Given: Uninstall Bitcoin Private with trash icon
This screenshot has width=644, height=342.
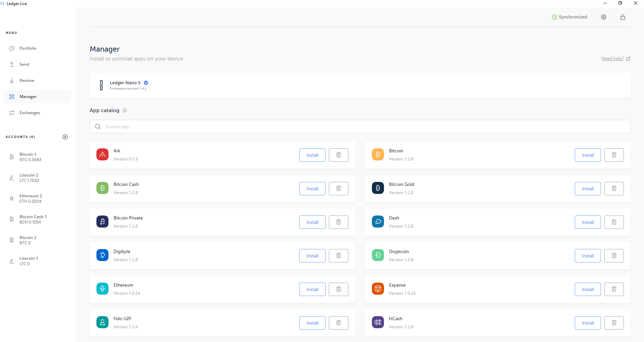Looking at the screenshot, I should [339, 222].
